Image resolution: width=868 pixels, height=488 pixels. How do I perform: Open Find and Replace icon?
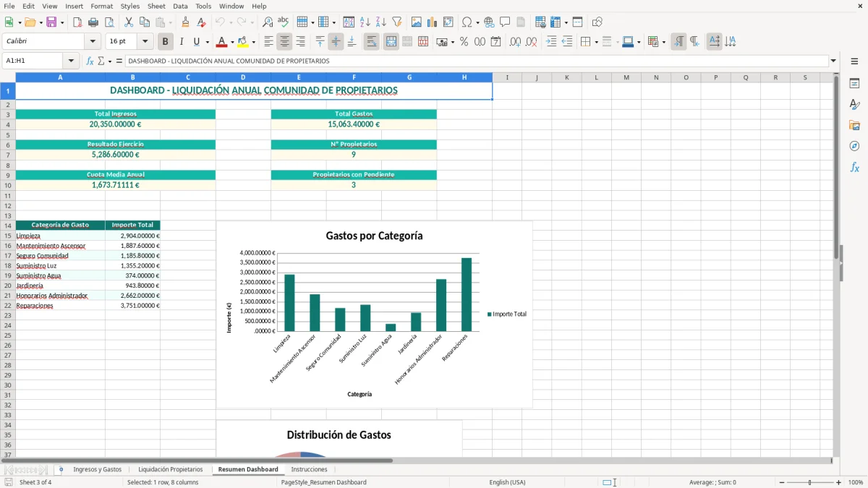tap(268, 22)
